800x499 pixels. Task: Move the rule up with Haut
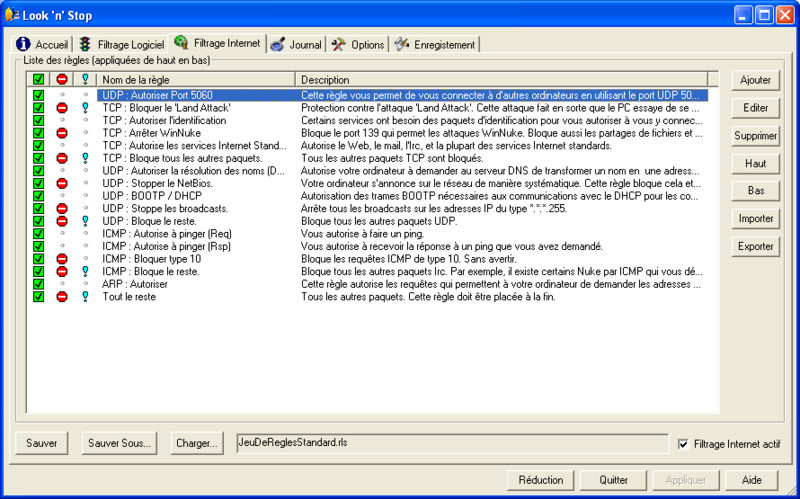[755, 163]
